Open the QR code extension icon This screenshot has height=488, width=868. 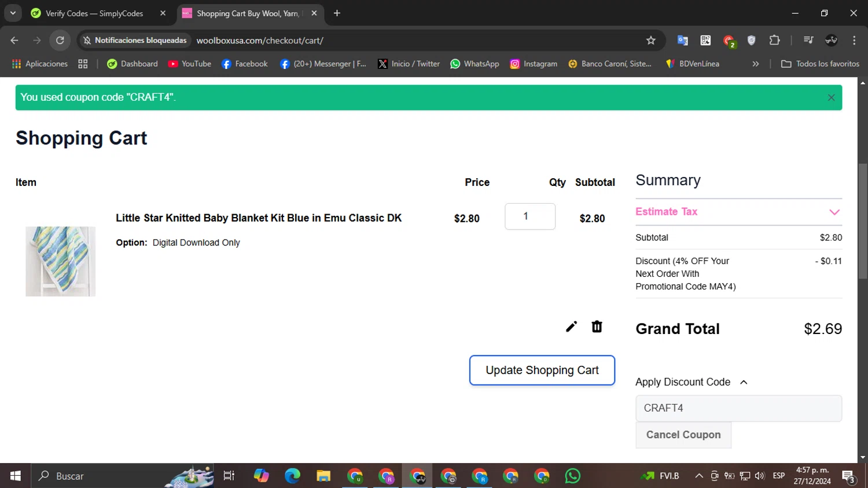click(x=705, y=41)
